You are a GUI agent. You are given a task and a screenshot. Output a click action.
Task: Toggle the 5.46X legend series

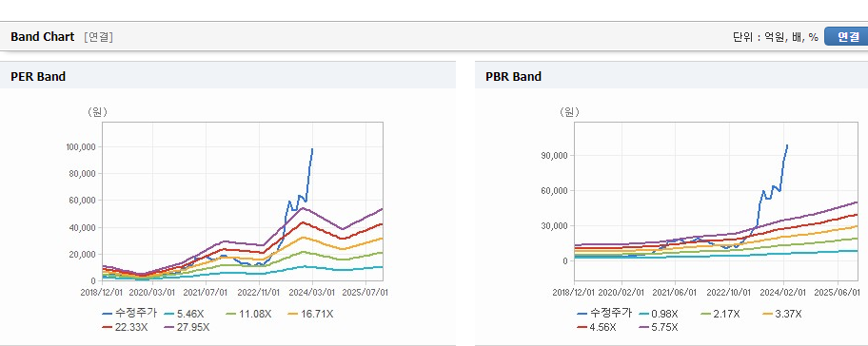(x=186, y=314)
